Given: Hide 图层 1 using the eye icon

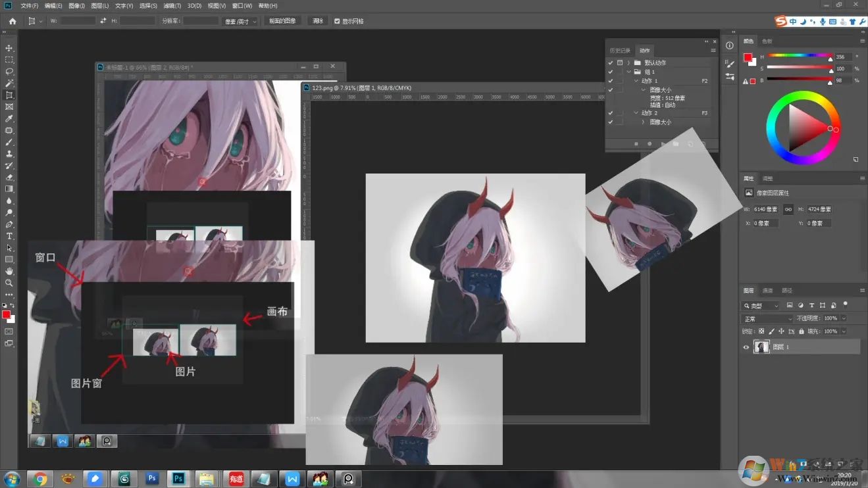Looking at the screenshot, I should [x=746, y=347].
